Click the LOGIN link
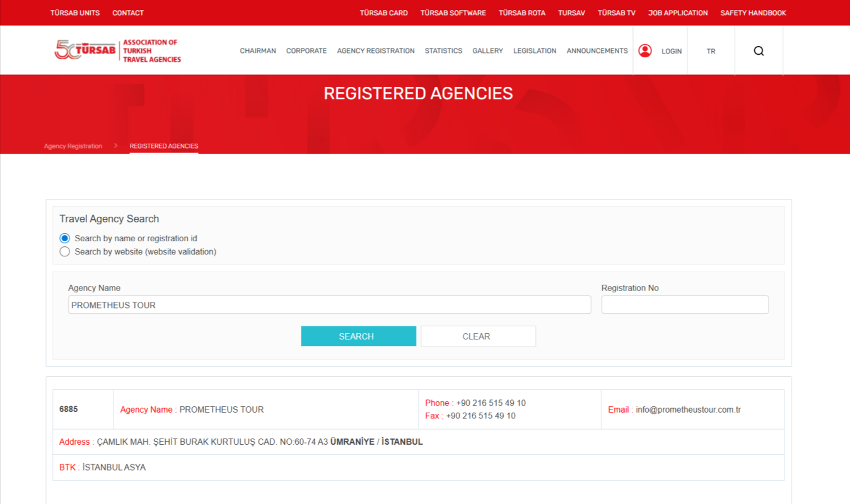Viewport: 850px width, 504px height. pyautogui.click(x=672, y=52)
